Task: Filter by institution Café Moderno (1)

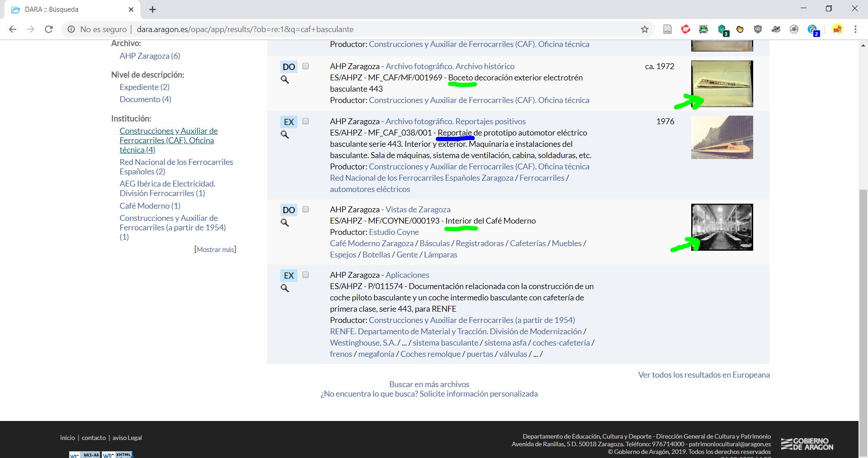Action: (x=150, y=206)
